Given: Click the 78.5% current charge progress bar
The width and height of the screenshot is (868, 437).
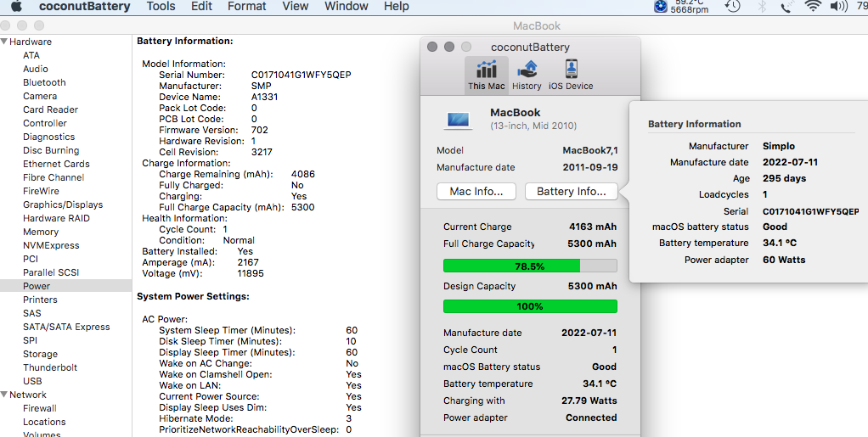Looking at the screenshot, I should coord(530,266).
